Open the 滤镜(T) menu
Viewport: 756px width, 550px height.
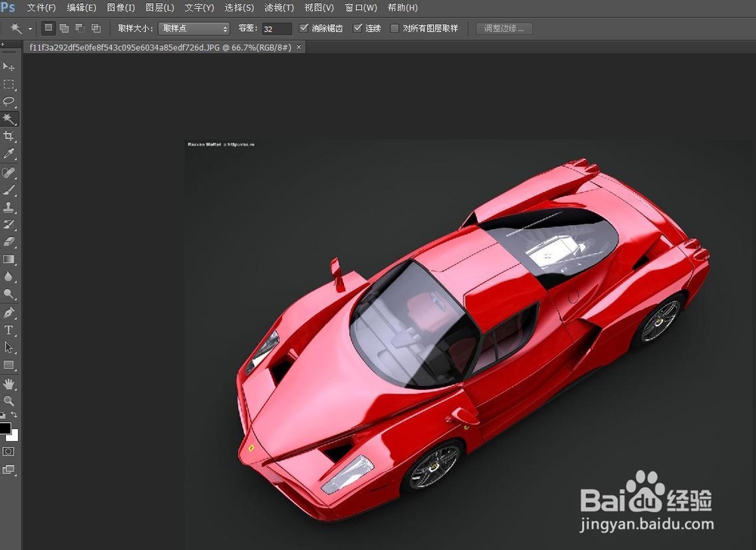279,8
